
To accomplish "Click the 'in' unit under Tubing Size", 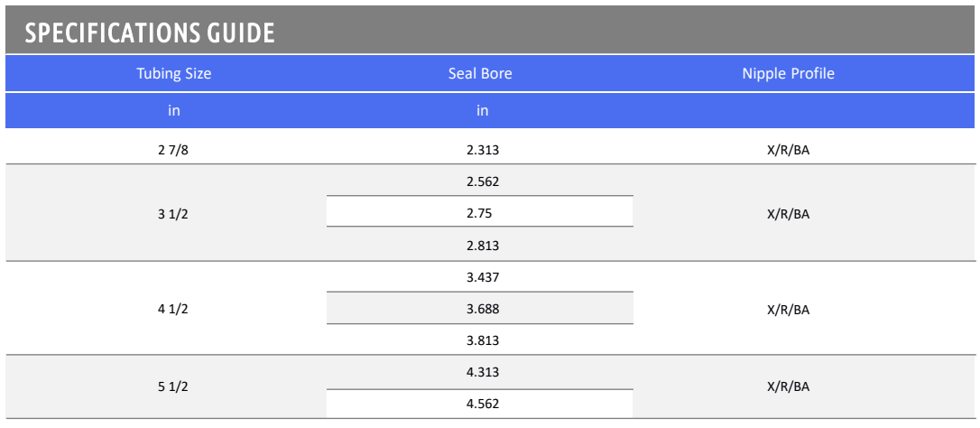I will (x=173, y=111).
